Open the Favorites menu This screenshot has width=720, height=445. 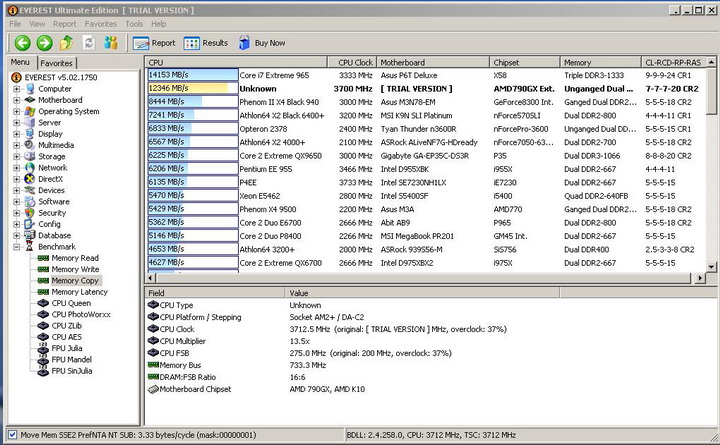click(x=101, y=24)
